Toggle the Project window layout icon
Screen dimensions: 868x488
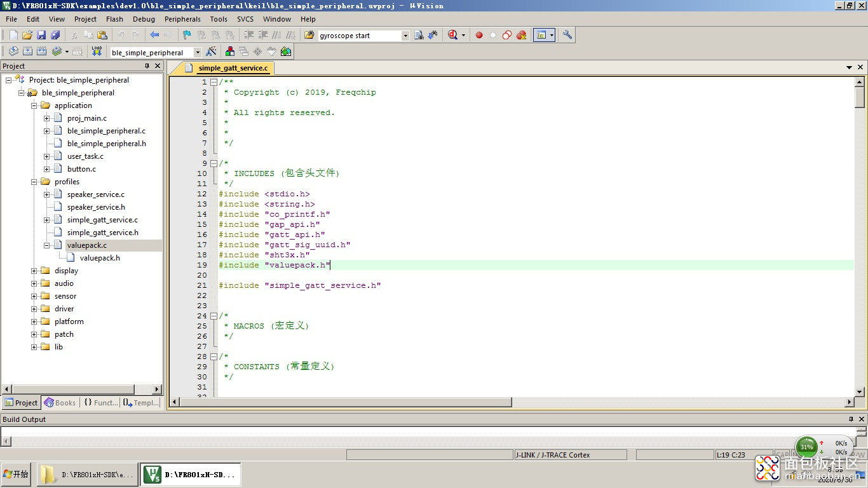(x=541, y=36)
